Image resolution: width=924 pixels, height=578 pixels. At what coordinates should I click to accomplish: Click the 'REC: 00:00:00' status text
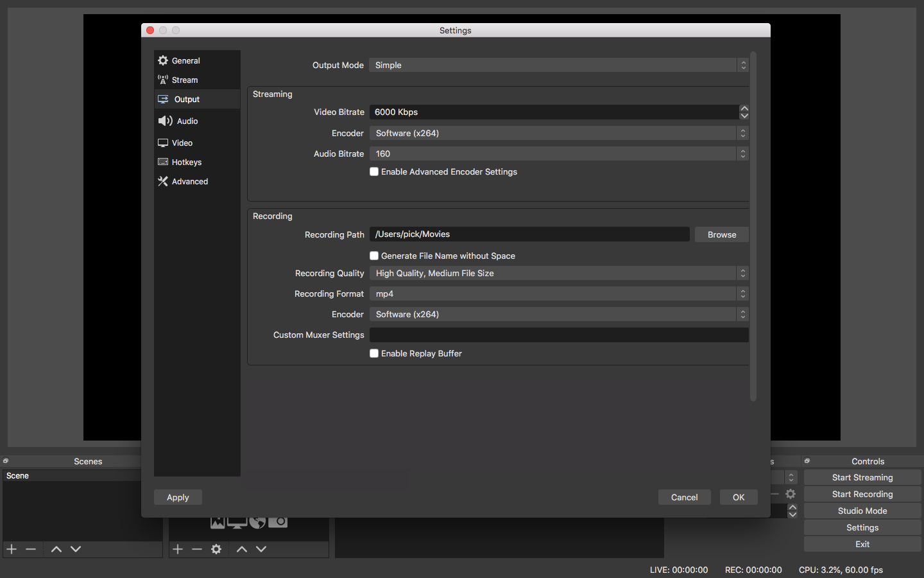753,570
